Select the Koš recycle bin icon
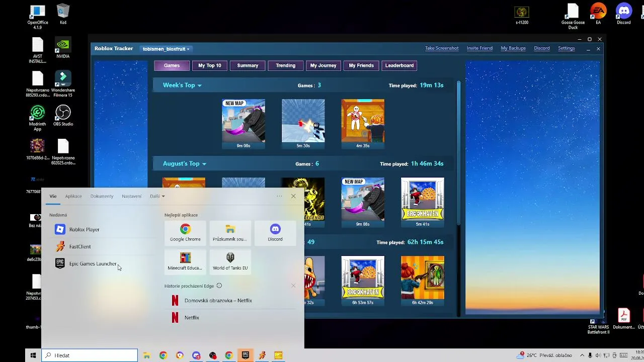Viewport: 644px width, 362px height. [x=63, y=15]
